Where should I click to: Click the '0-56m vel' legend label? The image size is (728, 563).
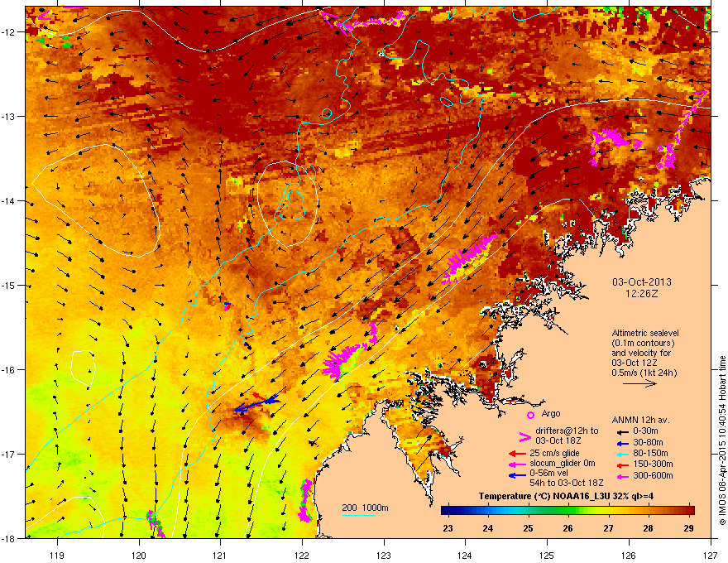pyautogui.click(x=548, y=473)
